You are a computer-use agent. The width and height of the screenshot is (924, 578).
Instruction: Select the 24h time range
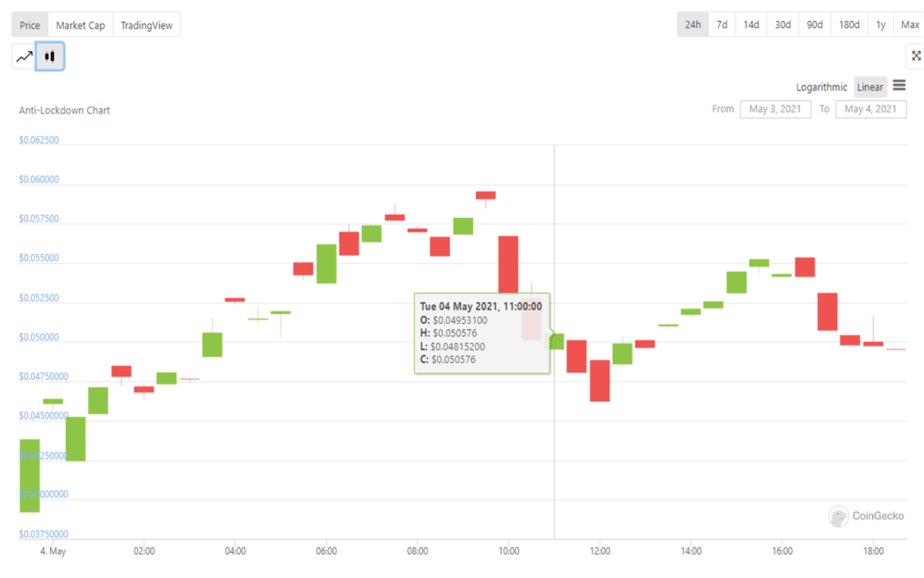[x=693, y=25]
